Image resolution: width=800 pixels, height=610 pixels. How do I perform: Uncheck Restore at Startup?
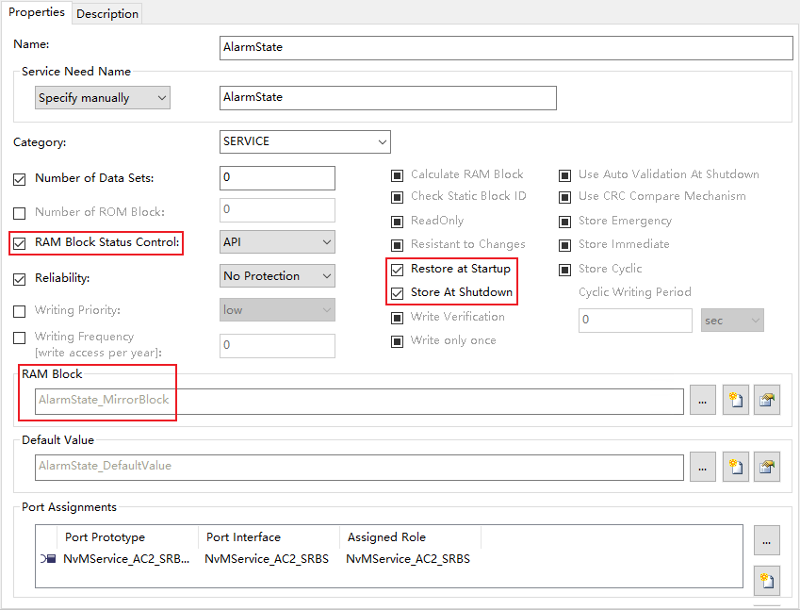(397, 270)
